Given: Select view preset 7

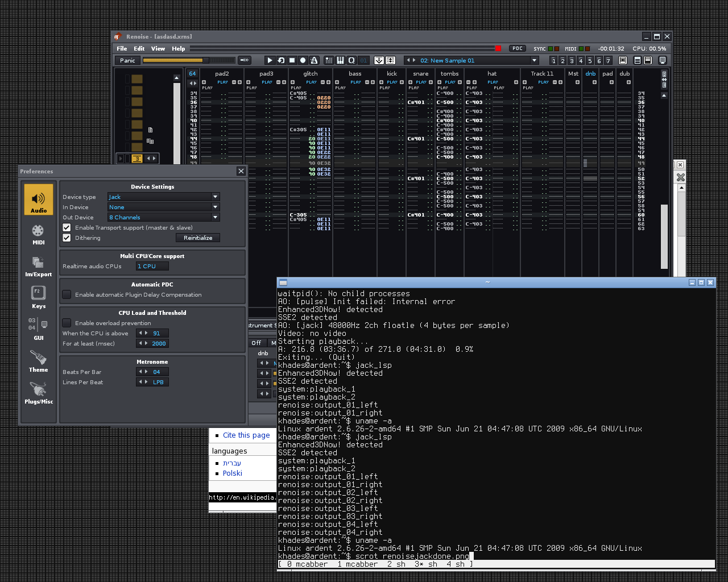Looking at the screenshot, I should point(608,60).
